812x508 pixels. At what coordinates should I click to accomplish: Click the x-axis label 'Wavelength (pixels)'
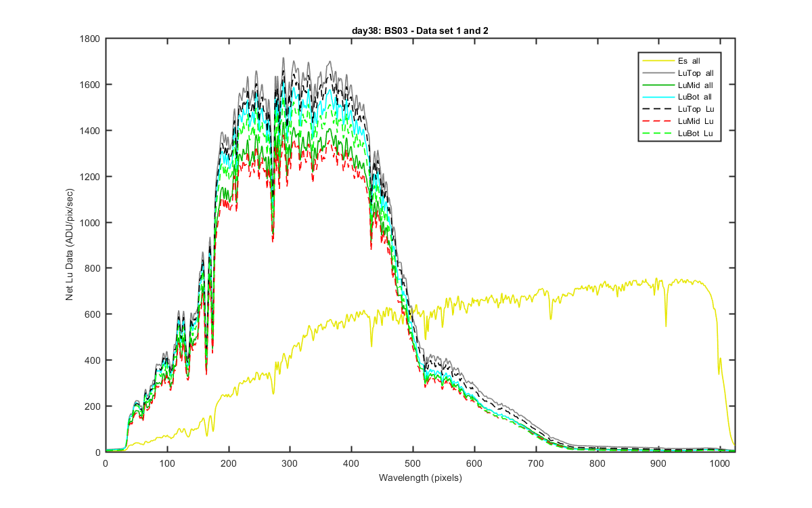pos(420,478)
